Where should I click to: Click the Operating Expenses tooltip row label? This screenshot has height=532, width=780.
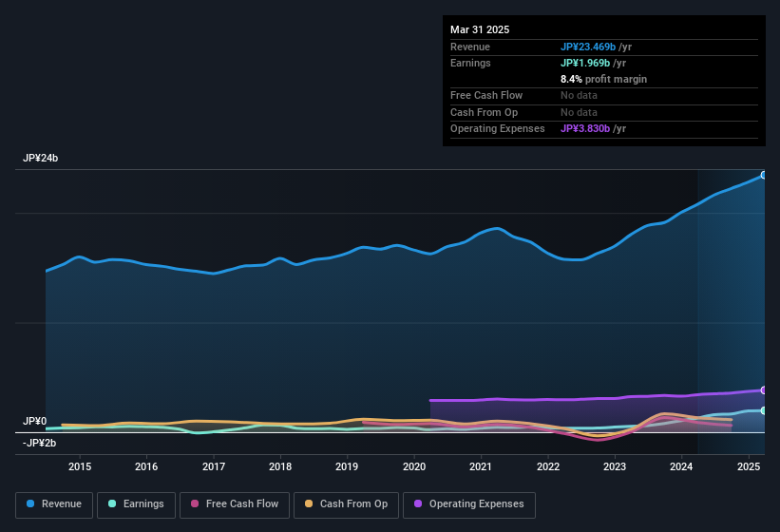(497, 129)
